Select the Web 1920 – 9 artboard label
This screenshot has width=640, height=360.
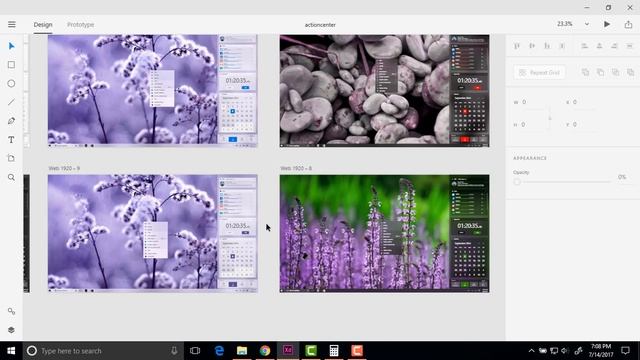point(64,168)
